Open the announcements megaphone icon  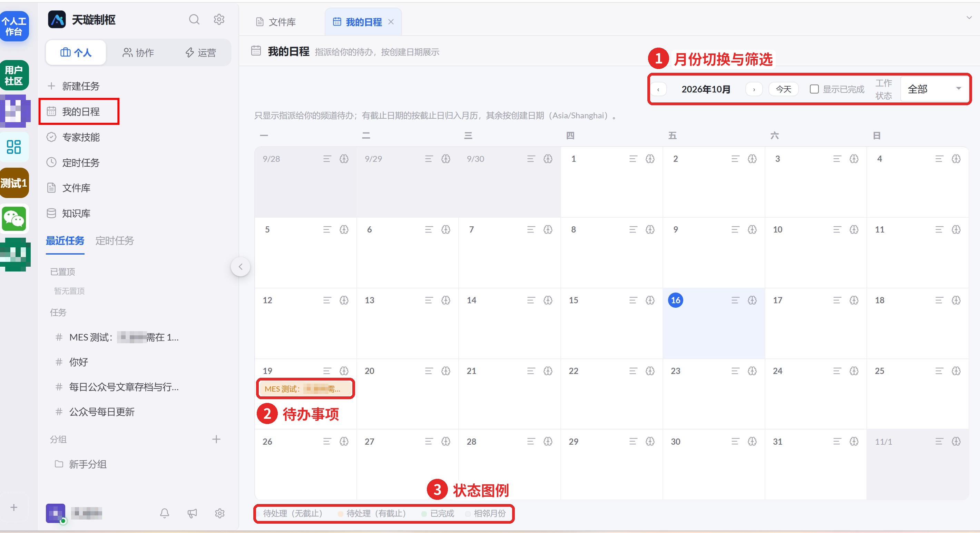pyautogui.click(x=192, y=513)
